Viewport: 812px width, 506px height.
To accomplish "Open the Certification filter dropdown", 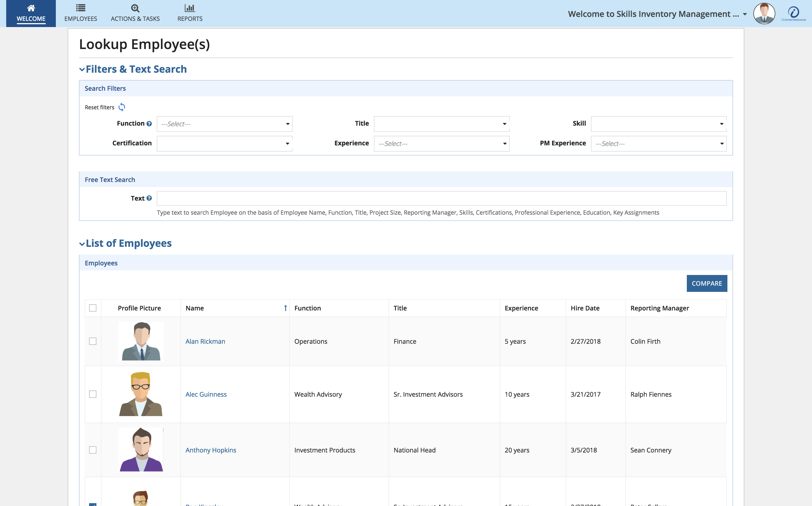I will coord(225,144).
